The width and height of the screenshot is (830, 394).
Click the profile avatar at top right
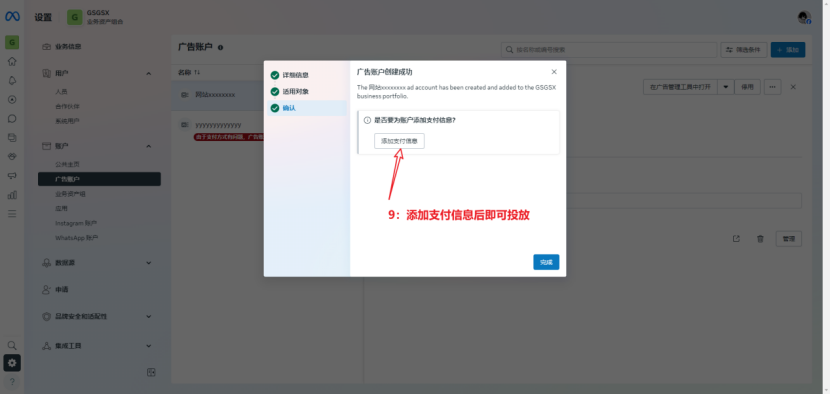[805, 17]
